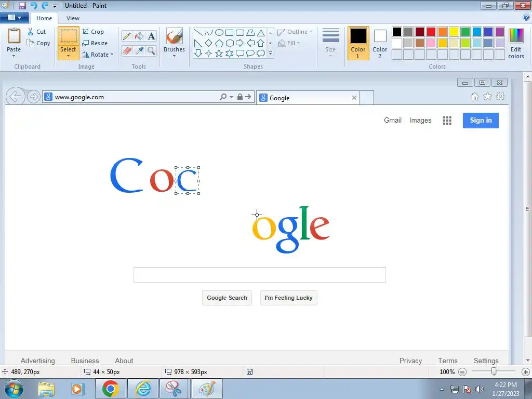Switch to the View ribbon tab

click(73, 18)
